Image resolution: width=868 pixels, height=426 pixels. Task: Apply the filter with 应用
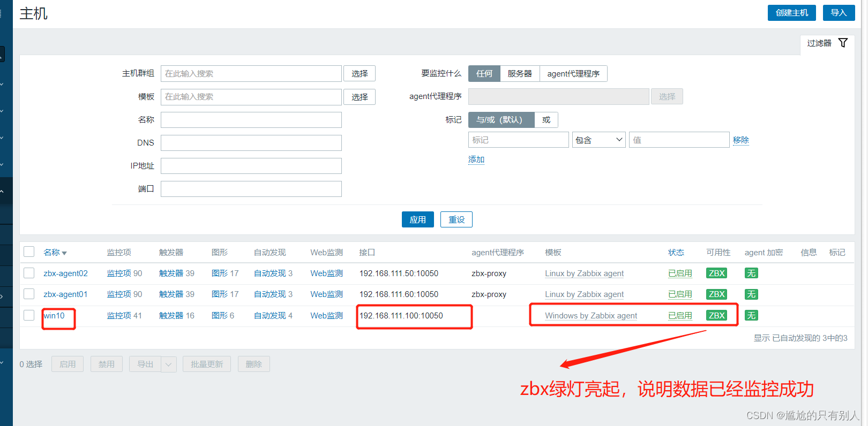pos(418,219)
